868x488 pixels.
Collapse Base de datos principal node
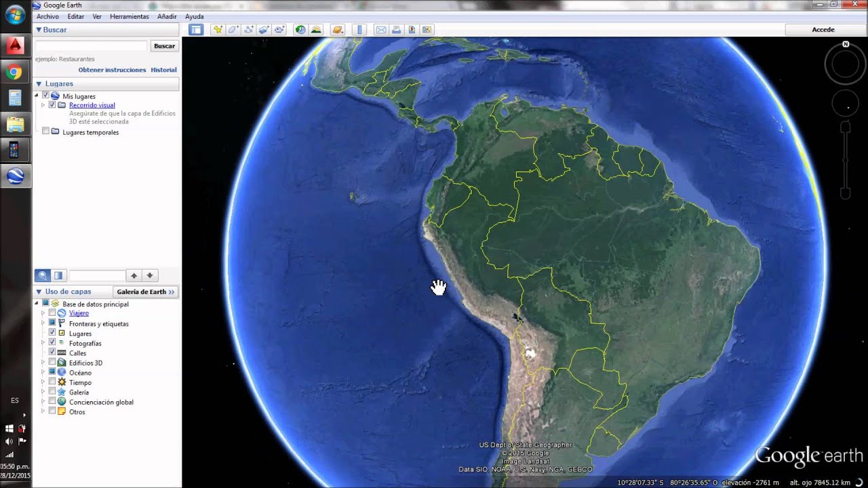[37, 304]
